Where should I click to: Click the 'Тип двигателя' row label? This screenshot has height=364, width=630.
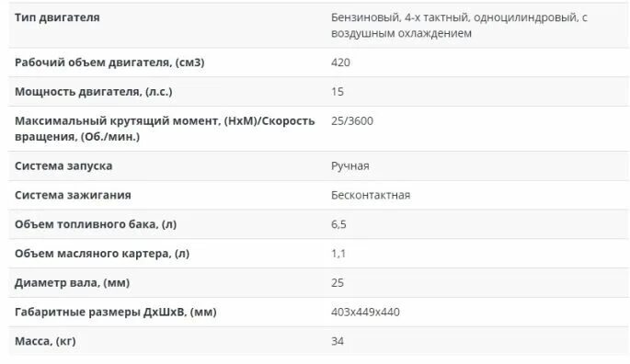pyautogui.click(x=57, y=17)
